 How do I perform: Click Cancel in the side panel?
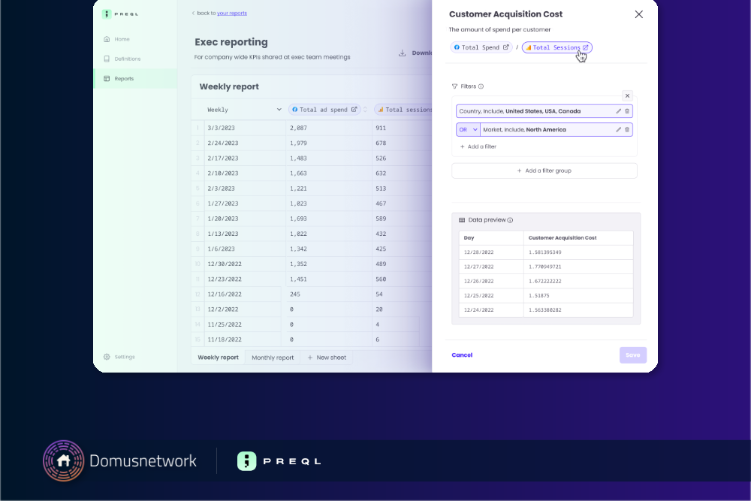[x=462, y=355]
